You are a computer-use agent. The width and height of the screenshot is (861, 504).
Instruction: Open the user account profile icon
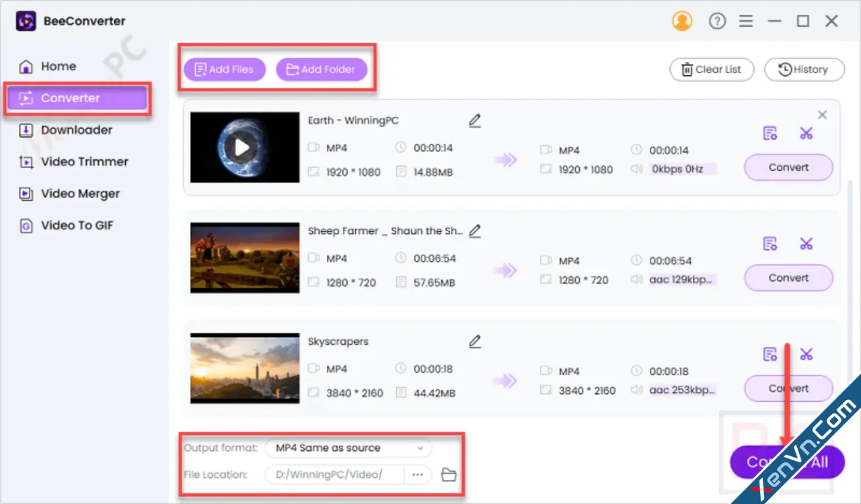click(x=682, y=22)
